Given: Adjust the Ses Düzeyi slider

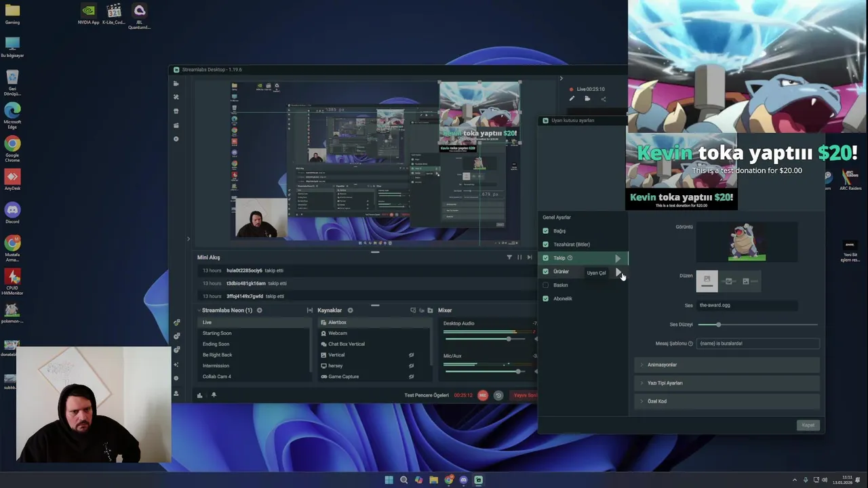Looking at the screenshot, I should coord(757,325).
